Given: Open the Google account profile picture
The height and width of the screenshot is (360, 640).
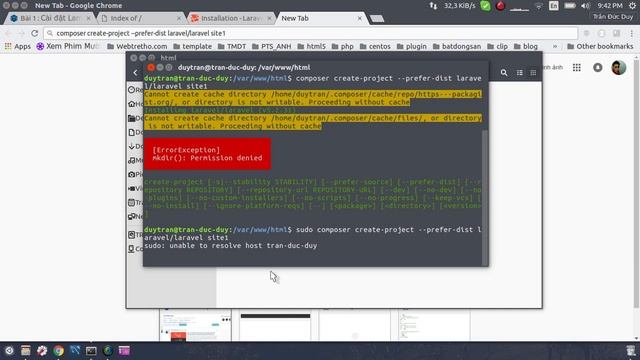Looking at the screenshot, I should click(618, 68).
